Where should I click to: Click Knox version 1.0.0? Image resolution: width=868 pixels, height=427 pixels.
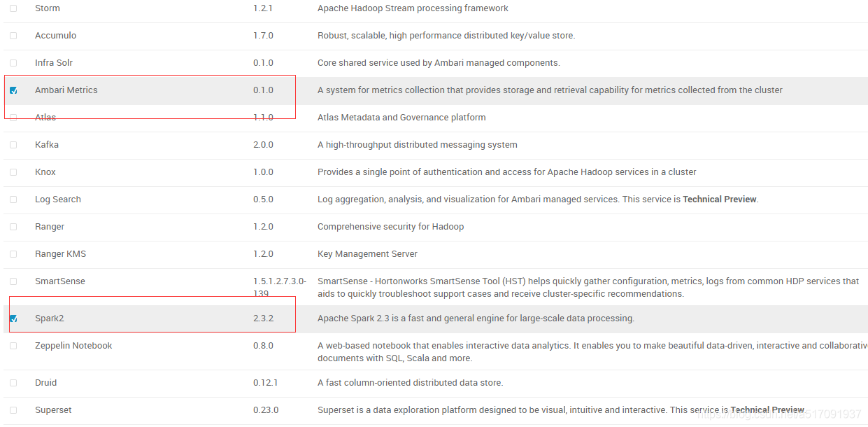click(x=264, y=172)
